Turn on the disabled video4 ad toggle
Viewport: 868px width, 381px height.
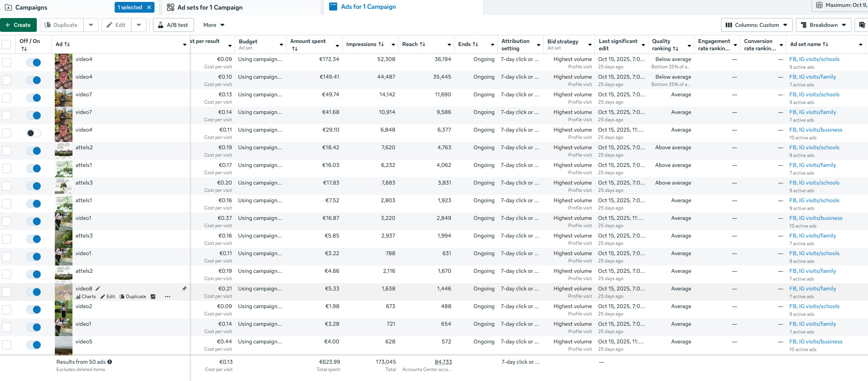point(34,133)
